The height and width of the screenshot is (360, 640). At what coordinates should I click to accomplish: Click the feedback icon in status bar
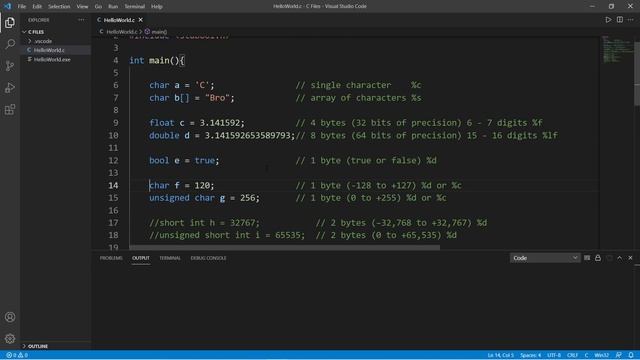(x=619, y=355)
